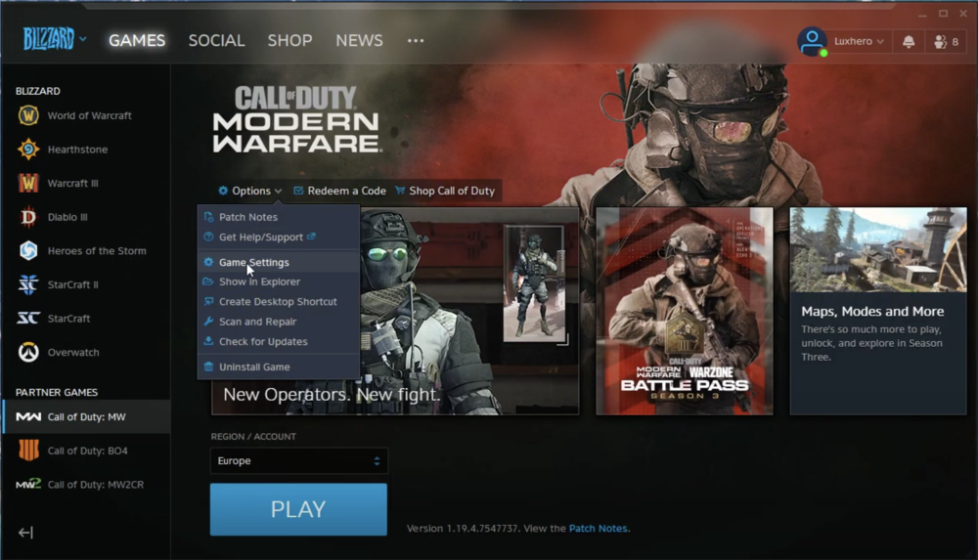Select Call of Duty: BO4 label
Image resolution: width=978 pixels, height=560 pixels.
click(x=88, y=451)
